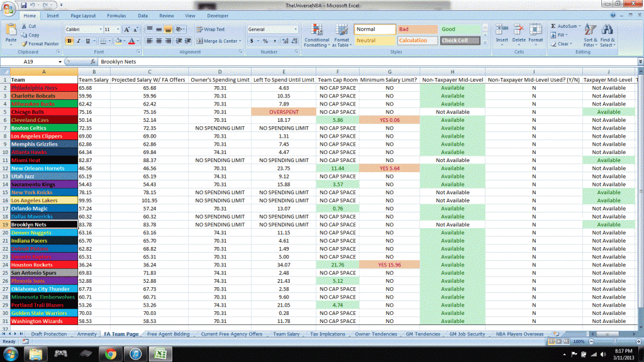The width and height of the screenshot is (644, 362).
Task: Apply the Good cell style
Action: (x=460, y=29)
